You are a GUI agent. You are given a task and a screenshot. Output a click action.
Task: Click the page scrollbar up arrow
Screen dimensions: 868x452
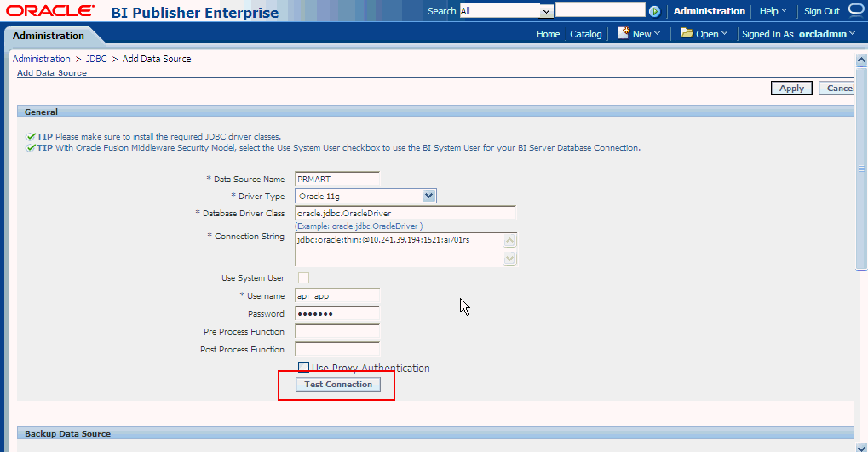(861, 60)
